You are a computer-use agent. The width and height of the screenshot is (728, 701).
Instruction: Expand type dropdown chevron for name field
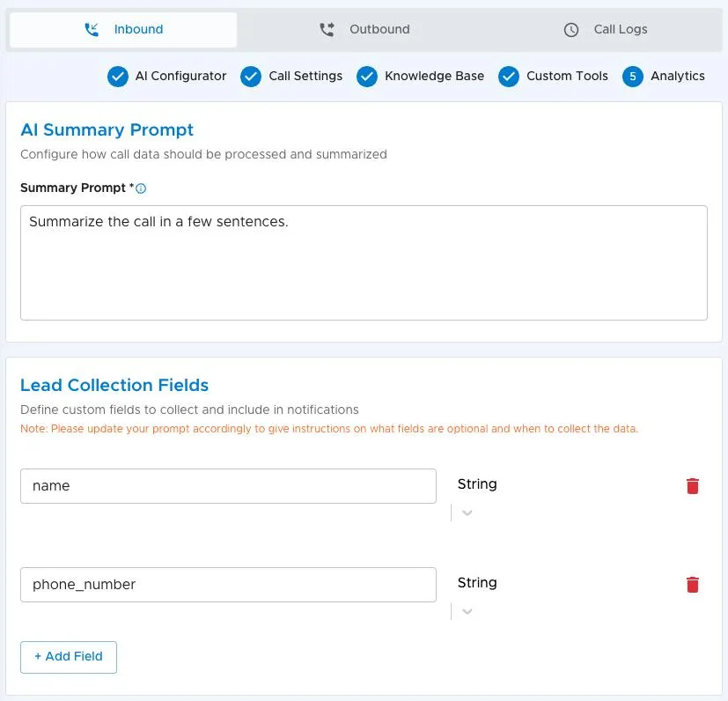point(467,513)
